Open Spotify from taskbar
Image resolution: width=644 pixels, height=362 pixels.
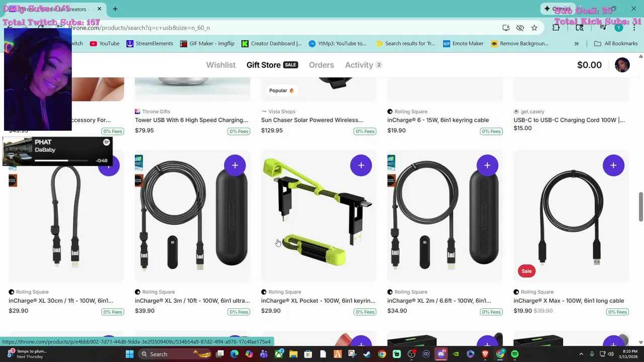click(x=515, y=354)
